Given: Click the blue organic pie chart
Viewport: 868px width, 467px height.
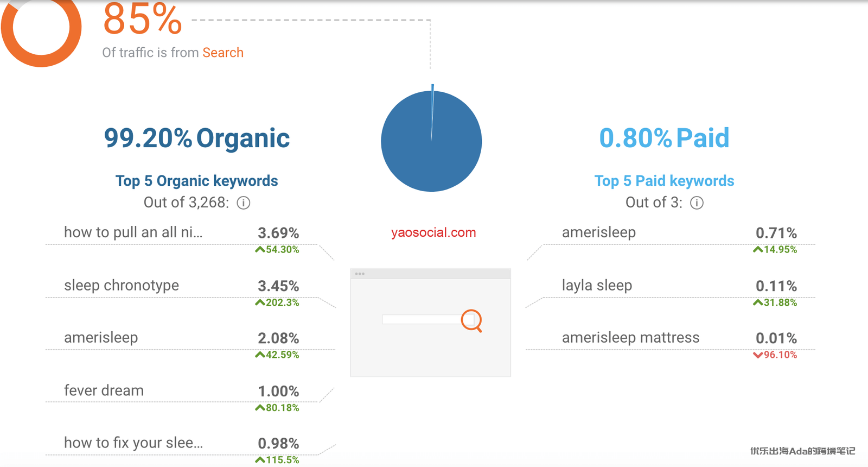Looking at the screenshot, I should click(431, 141).
